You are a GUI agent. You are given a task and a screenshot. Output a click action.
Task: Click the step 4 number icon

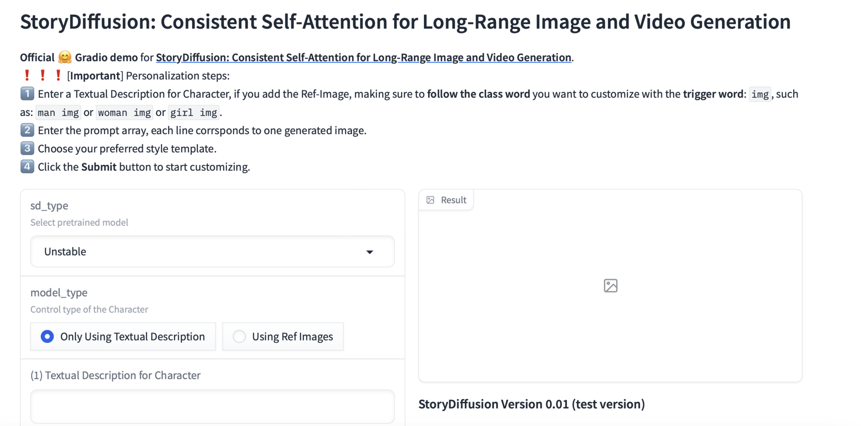pos(27,166)
